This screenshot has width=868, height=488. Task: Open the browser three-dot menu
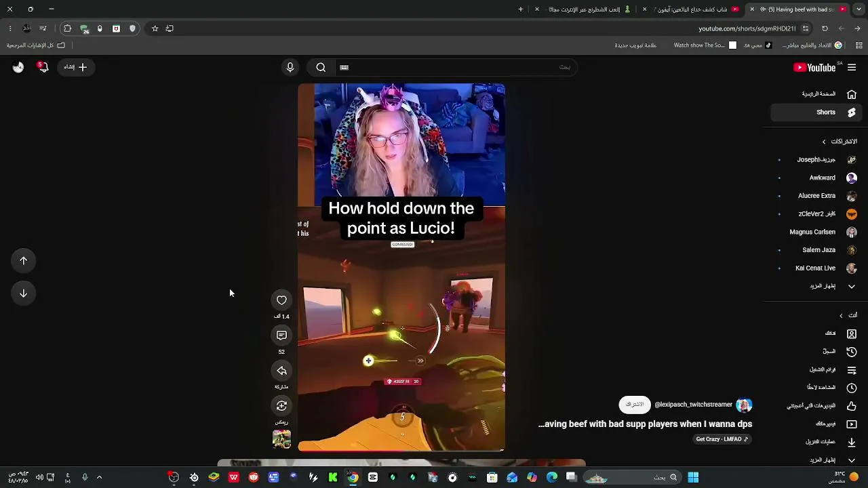[x=10, y=28]
